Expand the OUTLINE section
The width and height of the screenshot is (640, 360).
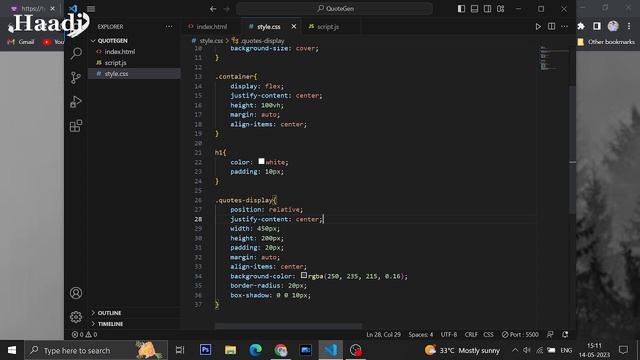point(109,313)
